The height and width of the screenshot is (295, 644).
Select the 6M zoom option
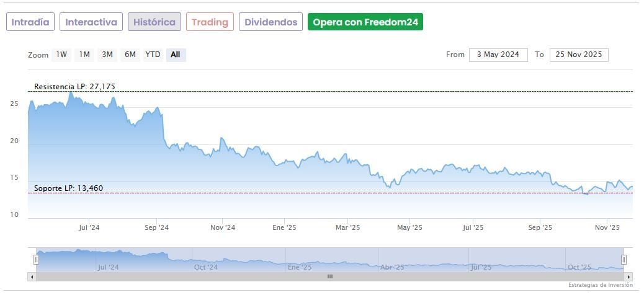(x=130, y=55)
